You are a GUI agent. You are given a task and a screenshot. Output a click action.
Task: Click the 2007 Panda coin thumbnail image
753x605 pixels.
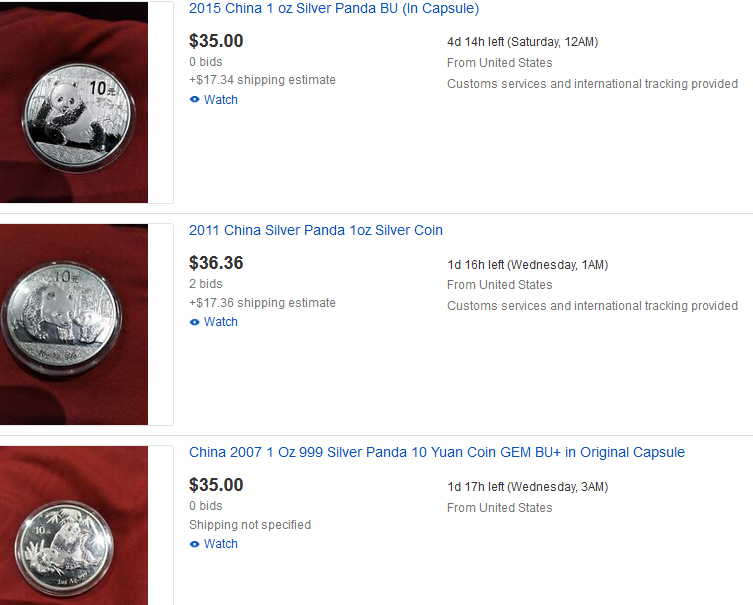point(74,526)
